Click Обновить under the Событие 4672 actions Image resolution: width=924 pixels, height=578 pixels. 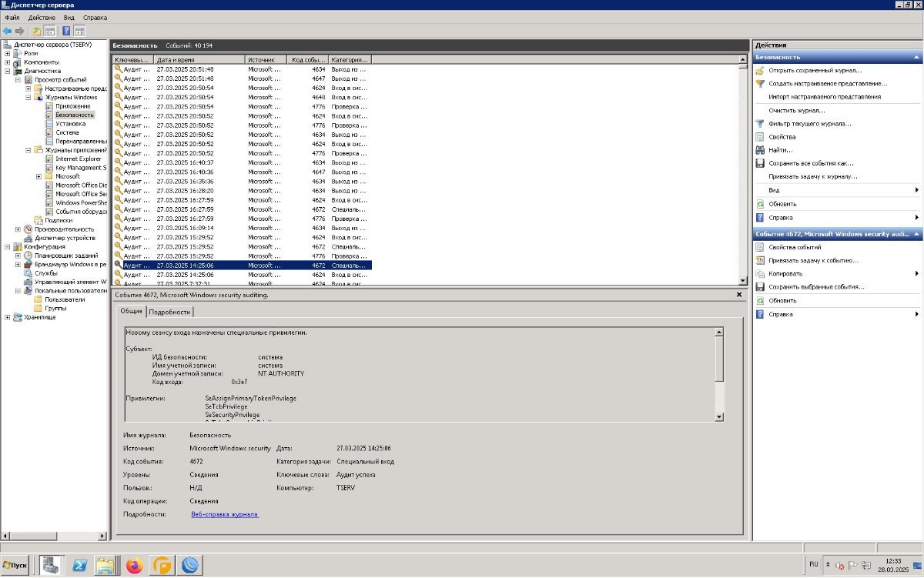(782, 300)
